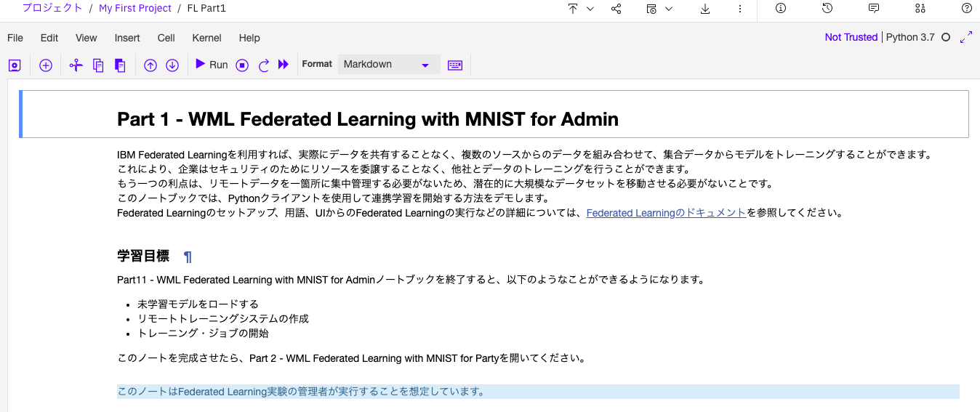Open the File menu

pyautogui.click(x=15, y=38)
